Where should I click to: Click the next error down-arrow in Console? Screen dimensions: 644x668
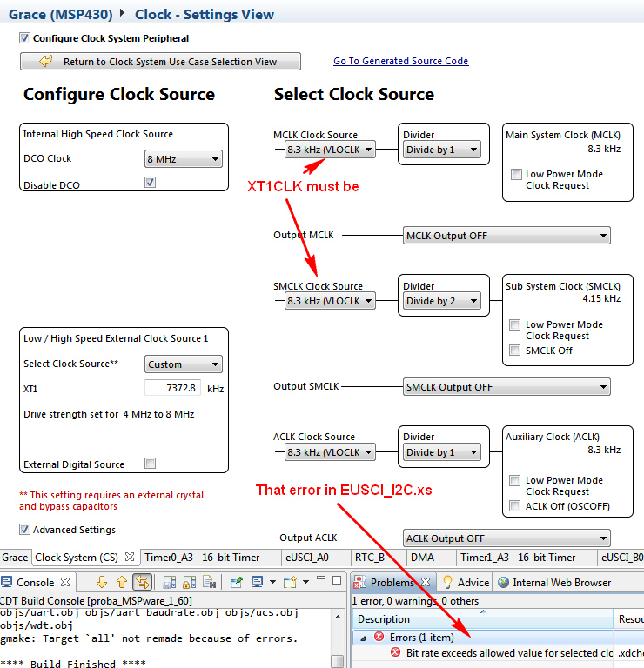(101, 582)
